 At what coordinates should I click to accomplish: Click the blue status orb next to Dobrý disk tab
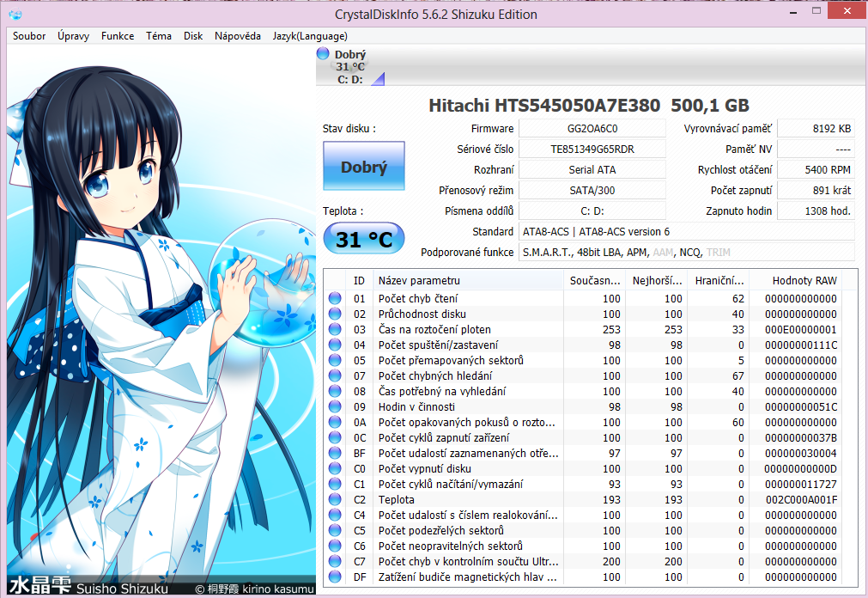coord(323,54)
